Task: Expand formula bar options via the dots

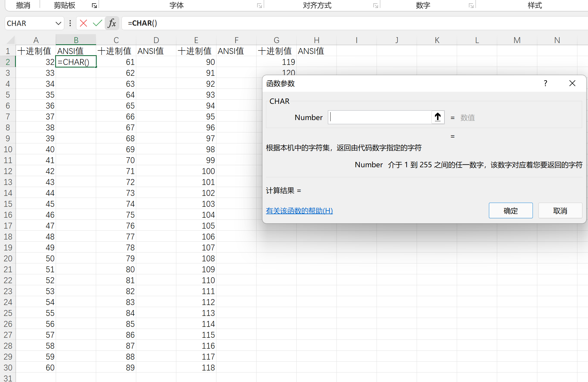Action: click(70, 23)
